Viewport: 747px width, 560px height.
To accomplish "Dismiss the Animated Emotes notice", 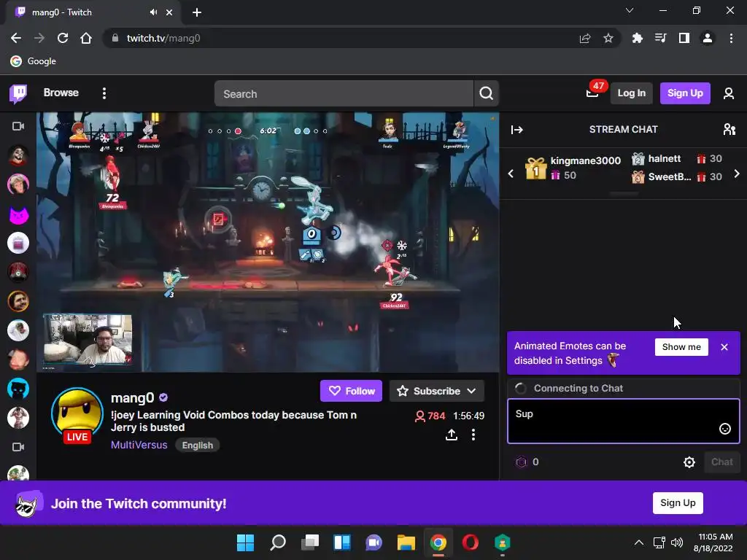I will (724, 347).
